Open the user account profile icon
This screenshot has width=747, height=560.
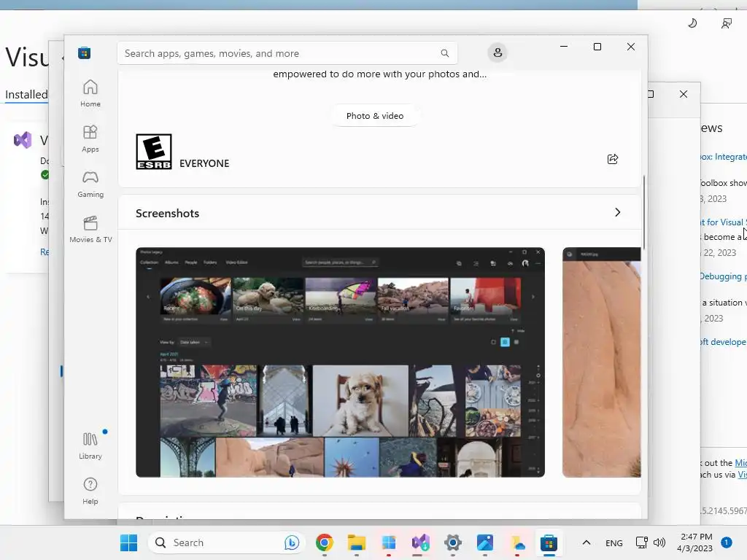point(498,52)
